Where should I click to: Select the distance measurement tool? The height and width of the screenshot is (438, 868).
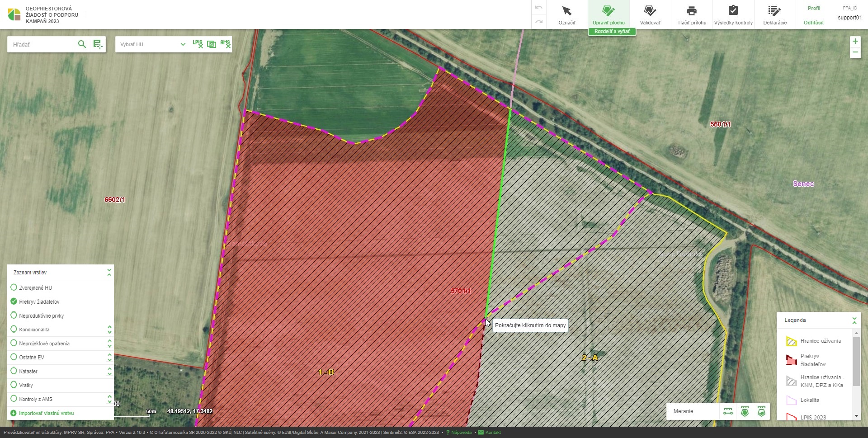tap(728, 411)
